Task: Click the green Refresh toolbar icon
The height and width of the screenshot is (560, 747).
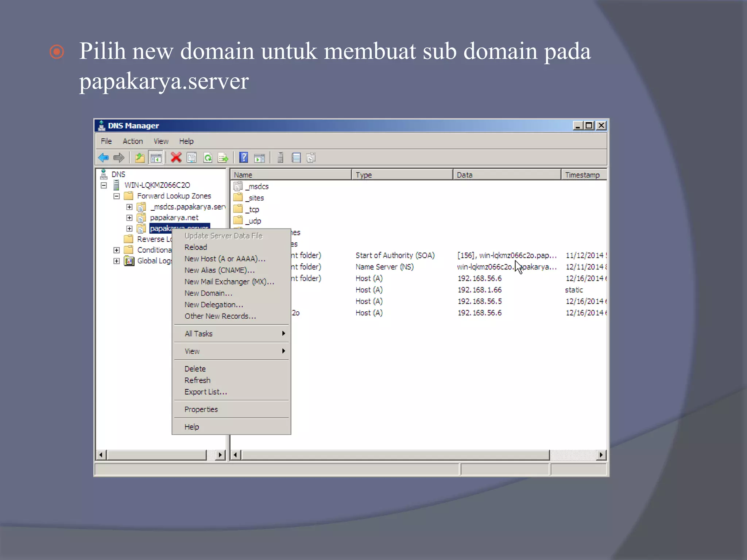Action: click(208, 157)
